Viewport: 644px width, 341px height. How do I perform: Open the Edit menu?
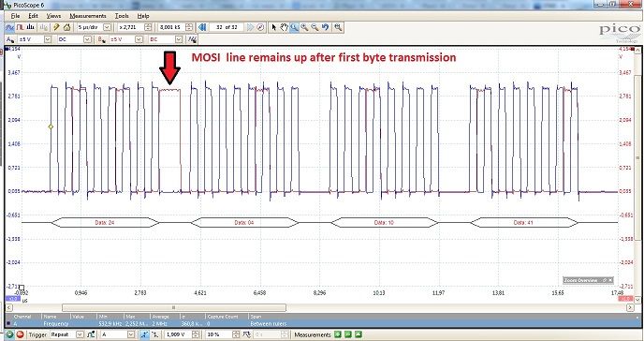coord(33,16)
